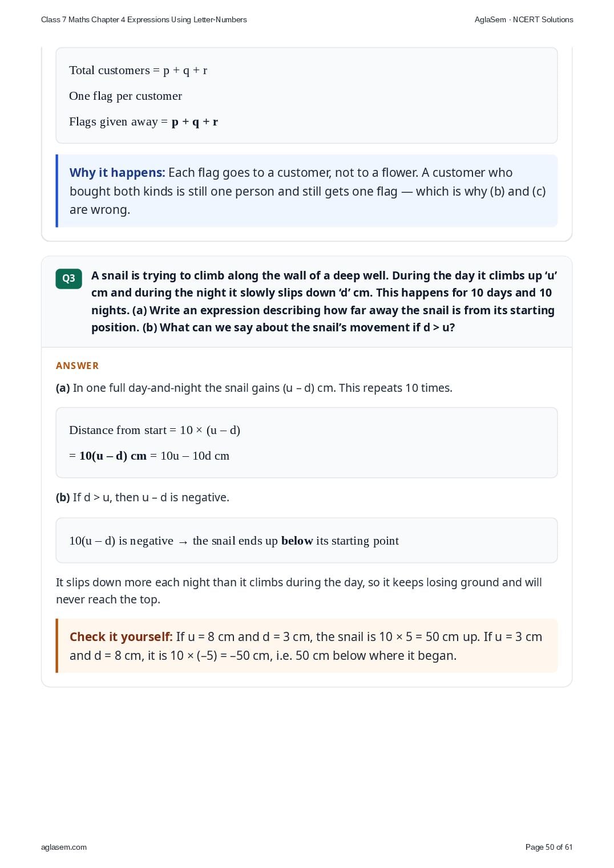Click the Class 7 Maths Chapter 4 header title
This screenshot has width=614, height=868.
[x=144, y=19]
